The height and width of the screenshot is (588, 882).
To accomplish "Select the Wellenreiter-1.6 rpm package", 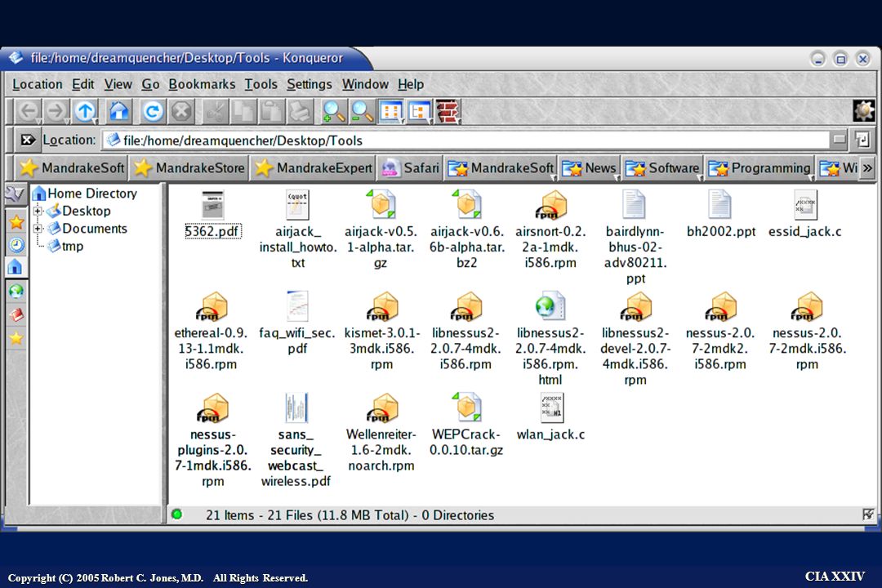I will click(x=381, y=432).
